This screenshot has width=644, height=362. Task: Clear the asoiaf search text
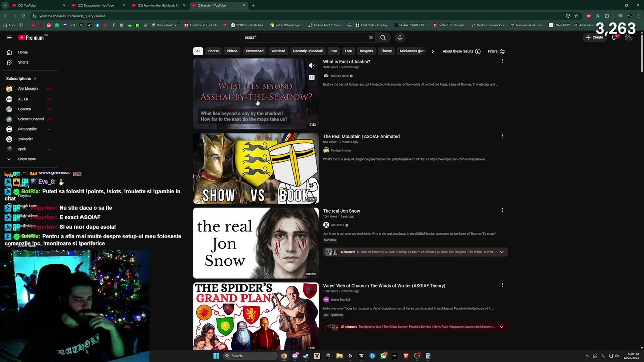(x=371, y=37)
